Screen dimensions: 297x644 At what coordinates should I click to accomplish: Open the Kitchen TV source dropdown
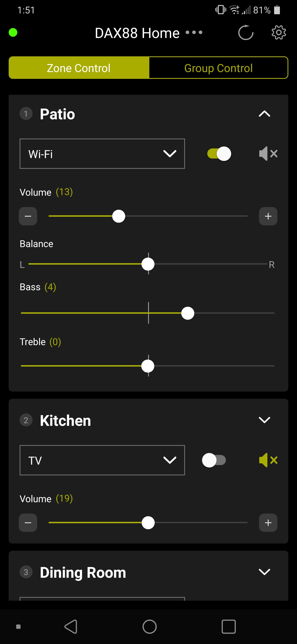[x=102, y=460]
